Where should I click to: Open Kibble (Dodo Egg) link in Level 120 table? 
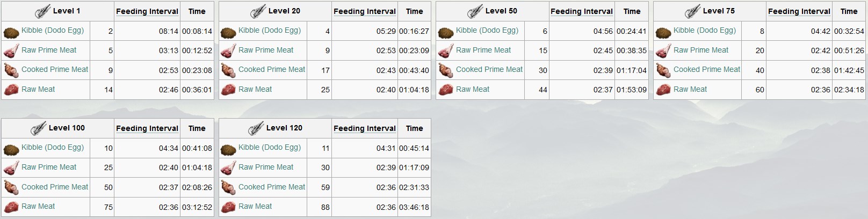click(x=270, y=147)
